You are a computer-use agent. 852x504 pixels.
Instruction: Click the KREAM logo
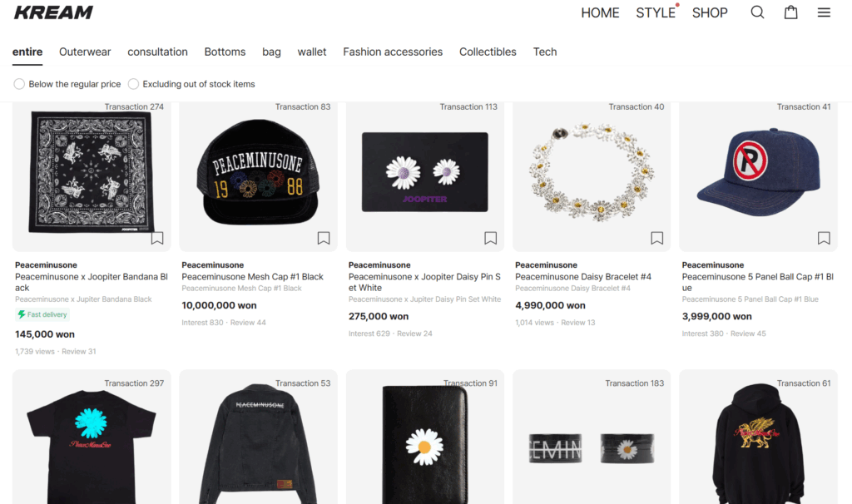point(53,12)
